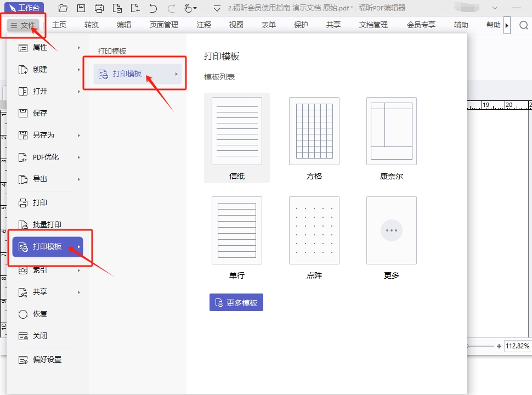Click the printer icon in quick access toolbar

[99, 8]
